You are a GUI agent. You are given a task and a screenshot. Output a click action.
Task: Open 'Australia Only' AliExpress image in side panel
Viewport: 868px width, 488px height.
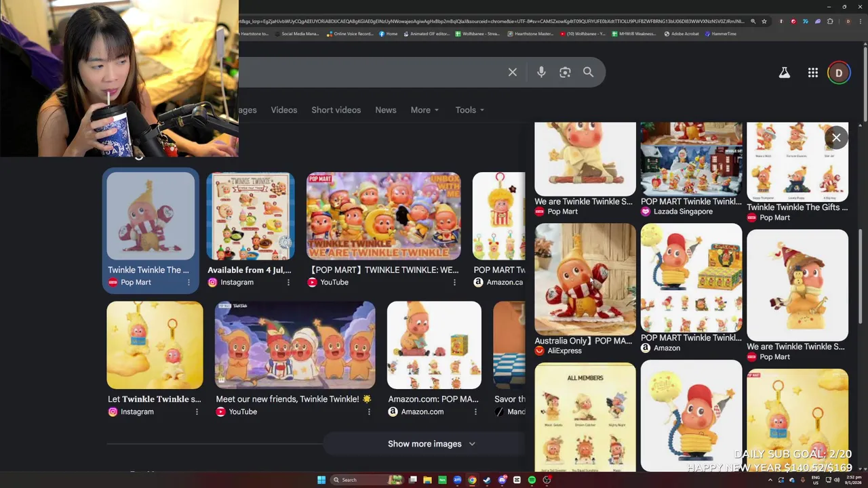point(585,279)
